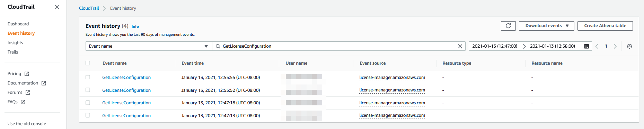Click event time January 13, 2021, 12:47:13
This screenshot has width=644, height=129.
pos(221,116)
